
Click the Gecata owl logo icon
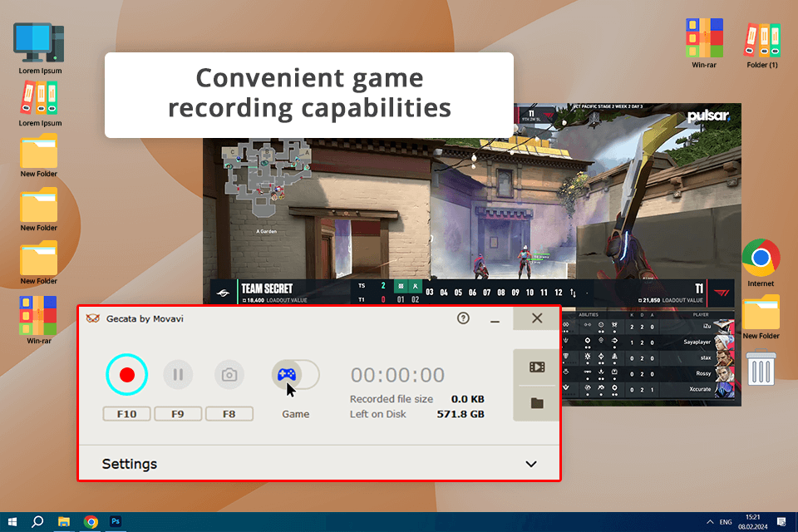pos(92,318)
